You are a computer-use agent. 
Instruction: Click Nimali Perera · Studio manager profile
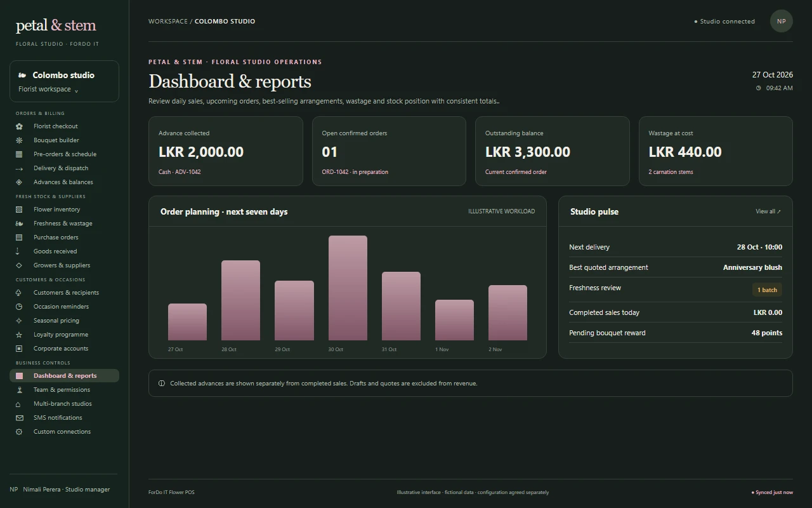coord(60,490)
